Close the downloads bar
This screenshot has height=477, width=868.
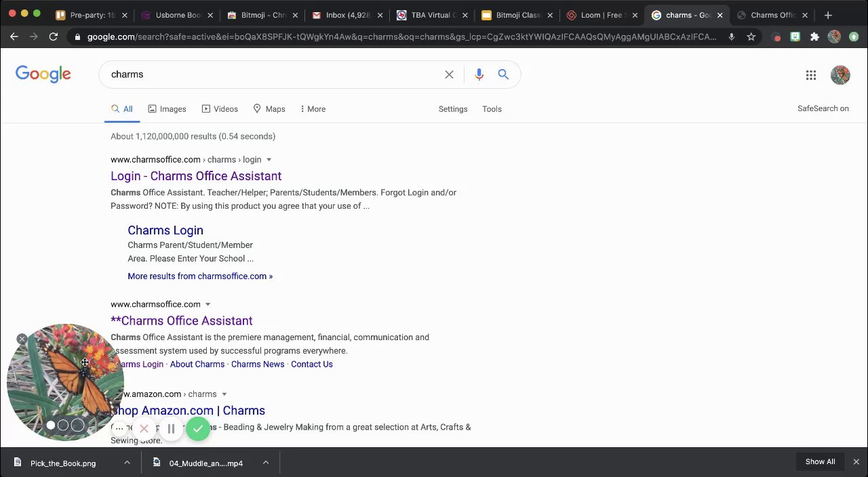tap(856, 462)
